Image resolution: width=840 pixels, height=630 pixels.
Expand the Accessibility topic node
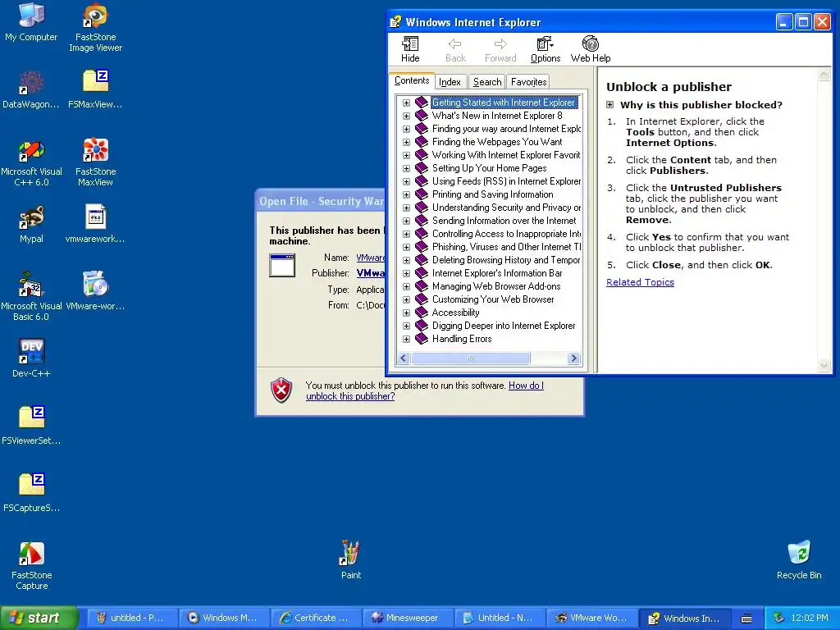(406, 313)
